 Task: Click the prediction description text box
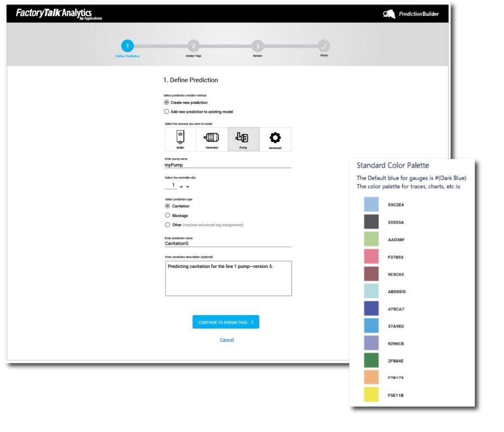228,278
